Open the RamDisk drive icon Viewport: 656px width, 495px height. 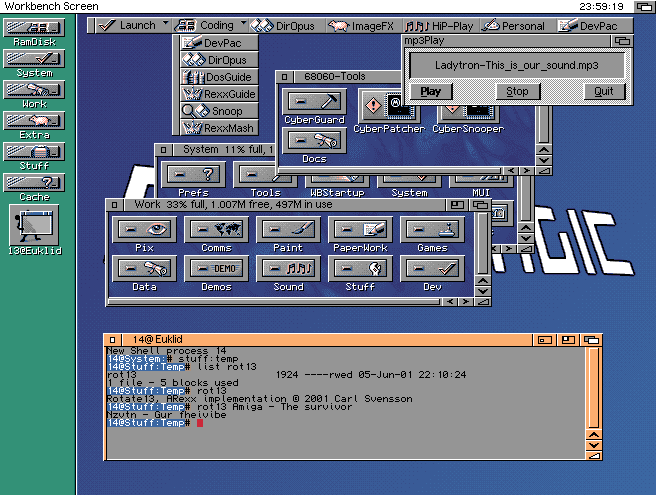[x=34, y=28]
